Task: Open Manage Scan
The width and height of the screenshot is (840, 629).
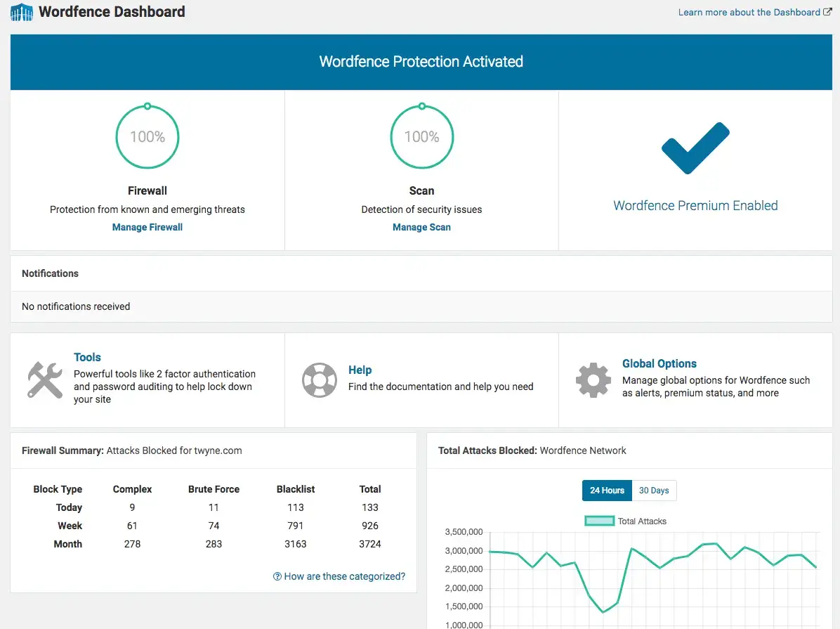Action: point(421,227)
